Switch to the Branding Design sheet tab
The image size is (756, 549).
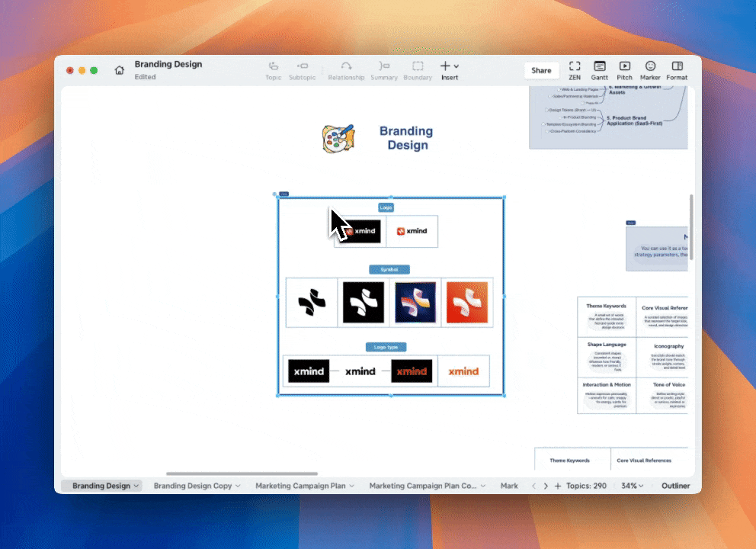pyautogui.click(x=101, y=486)
